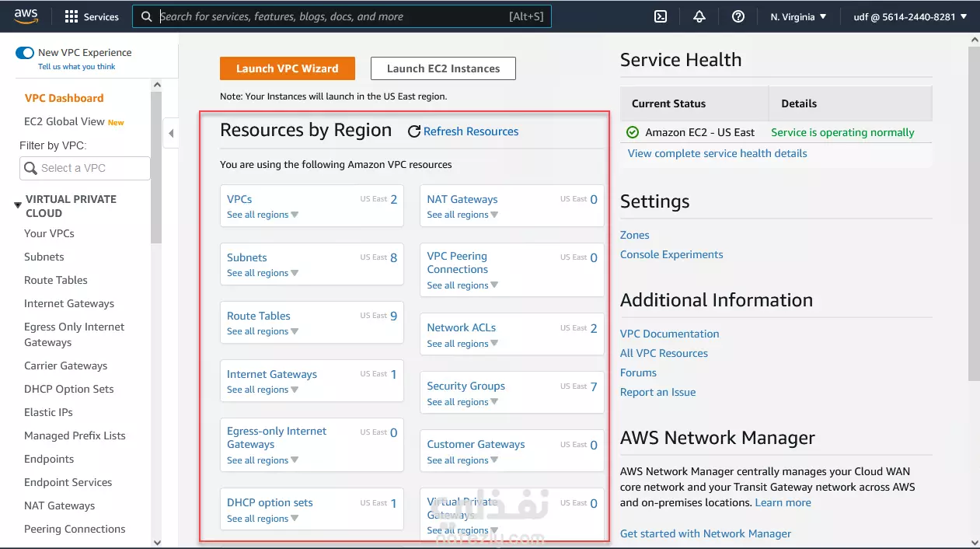Click the magnifier icon in Select a VPC filter
980x549 pixels.
click(x=31, y=168)
